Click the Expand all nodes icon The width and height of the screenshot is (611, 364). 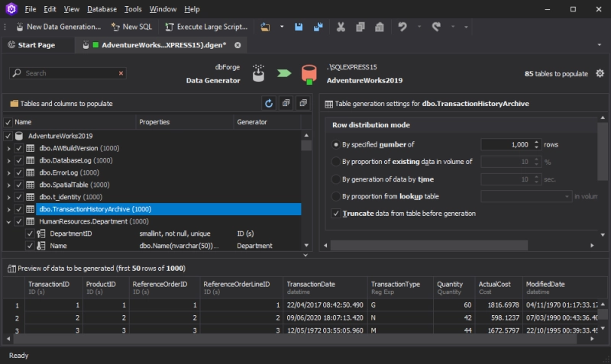(286, 104)
